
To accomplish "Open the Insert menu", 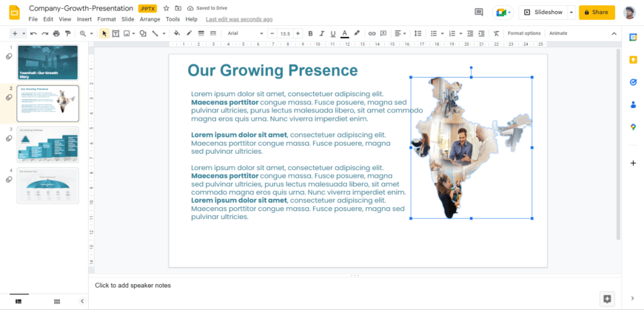I will pyautogui.click(x=84, y=19).
